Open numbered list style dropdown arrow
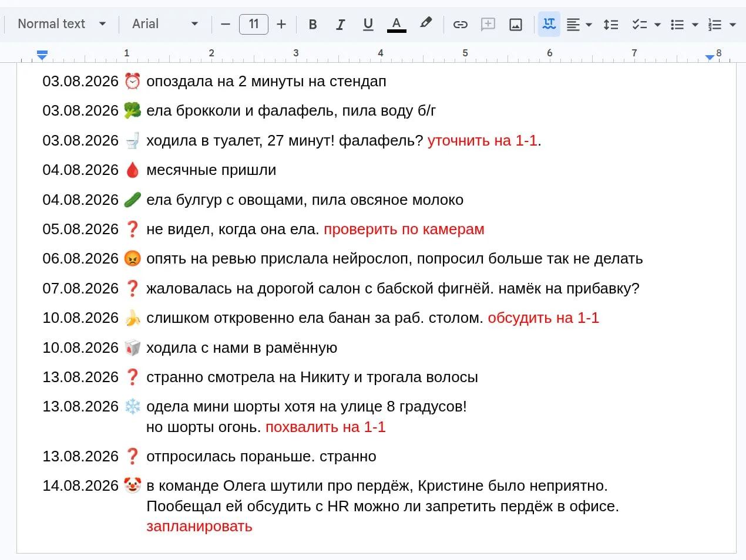This screenshot has height=560, width=746. [732, 25]
